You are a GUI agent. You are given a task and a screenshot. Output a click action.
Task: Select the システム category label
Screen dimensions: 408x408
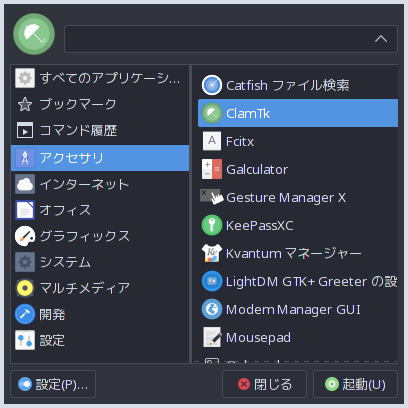(65, 262)
